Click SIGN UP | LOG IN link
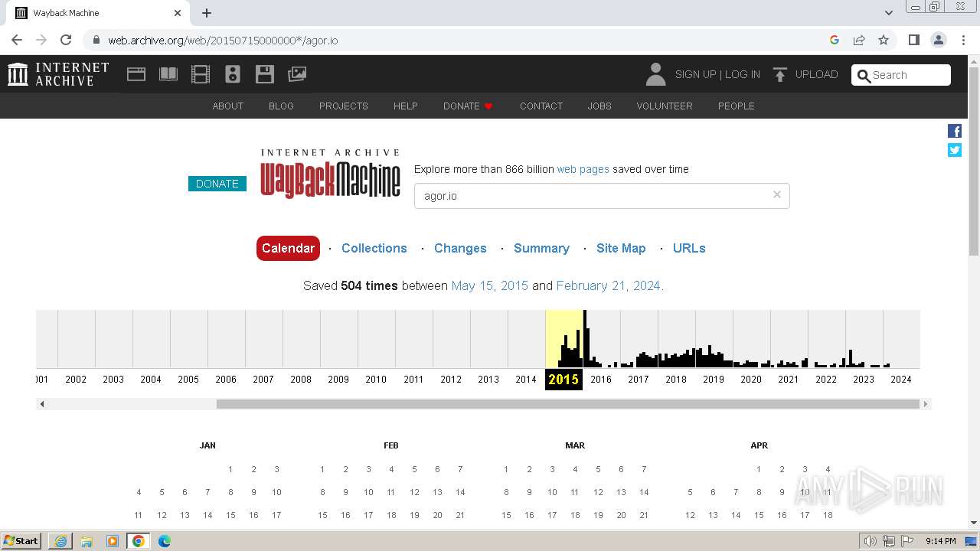980x551 pixels. pos(717,74)
